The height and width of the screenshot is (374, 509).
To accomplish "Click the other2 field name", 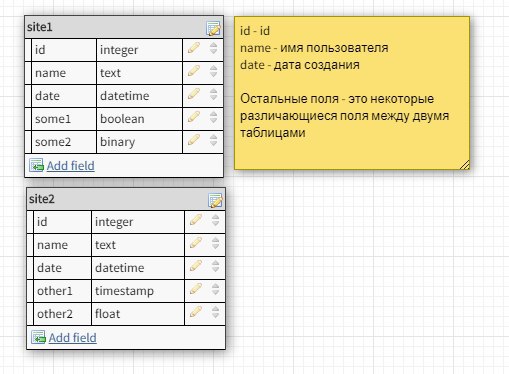I will coord(55,314).
